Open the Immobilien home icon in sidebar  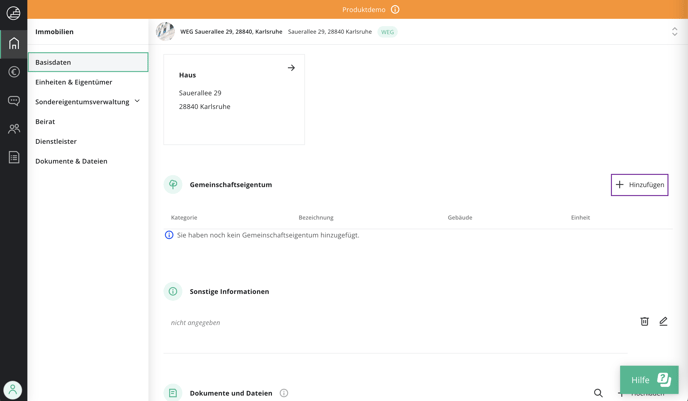click(14, 43)
